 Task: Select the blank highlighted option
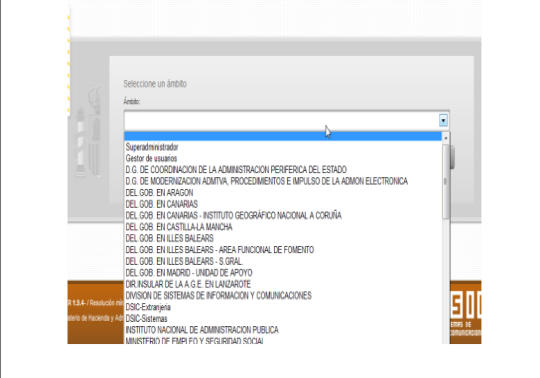click(x=283, y=136)
